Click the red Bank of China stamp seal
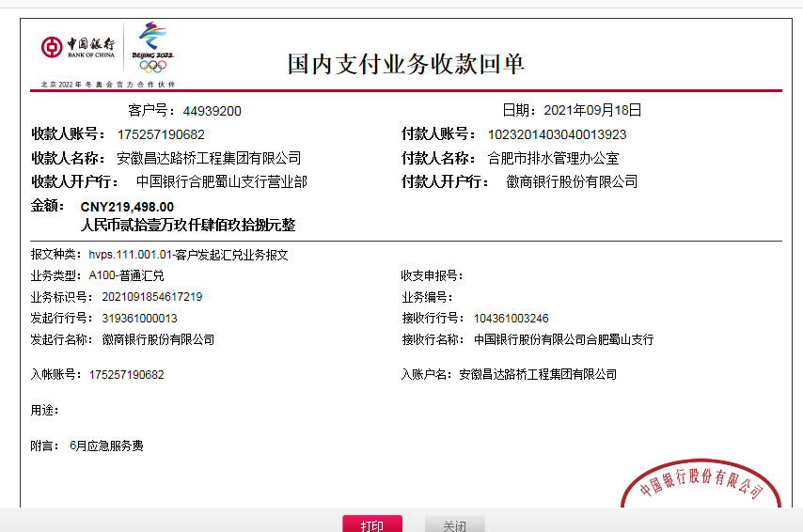 tap(701, 484)
